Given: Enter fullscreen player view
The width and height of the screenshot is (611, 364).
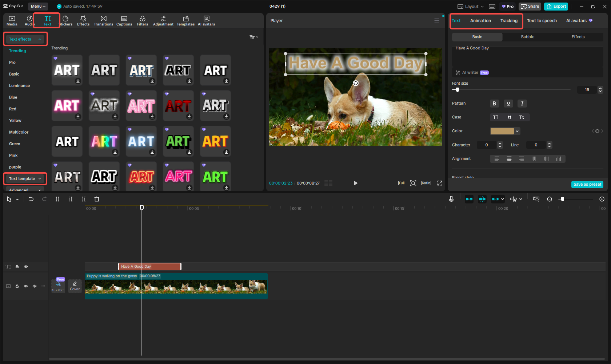Looking at the screenshot, I should pos(440,183).
